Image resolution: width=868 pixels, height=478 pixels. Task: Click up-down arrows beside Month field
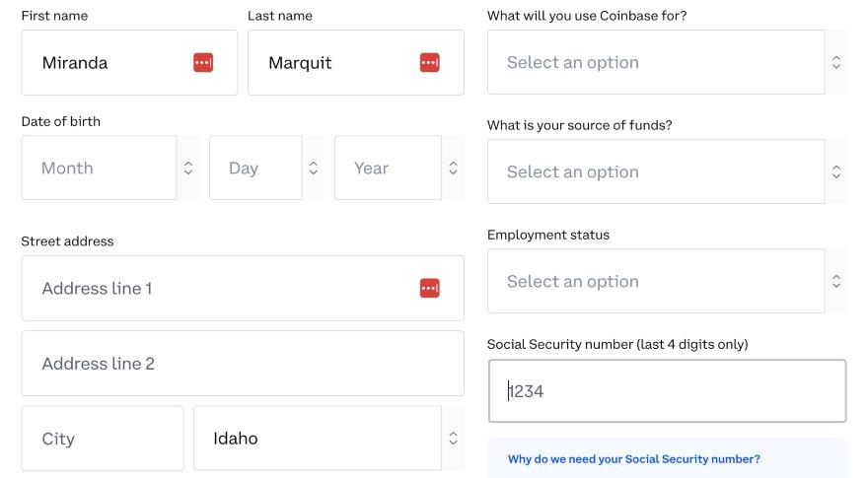click(x=188, y=169)
